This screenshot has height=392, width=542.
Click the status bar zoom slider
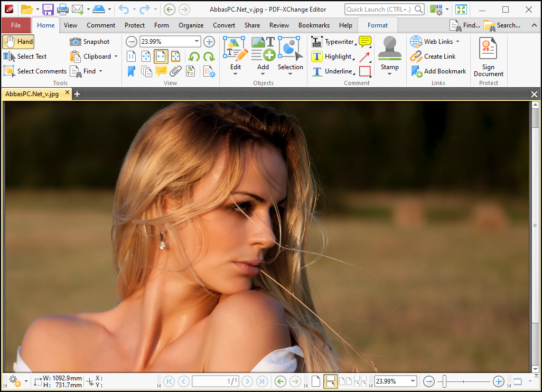[x=463, y=381]
